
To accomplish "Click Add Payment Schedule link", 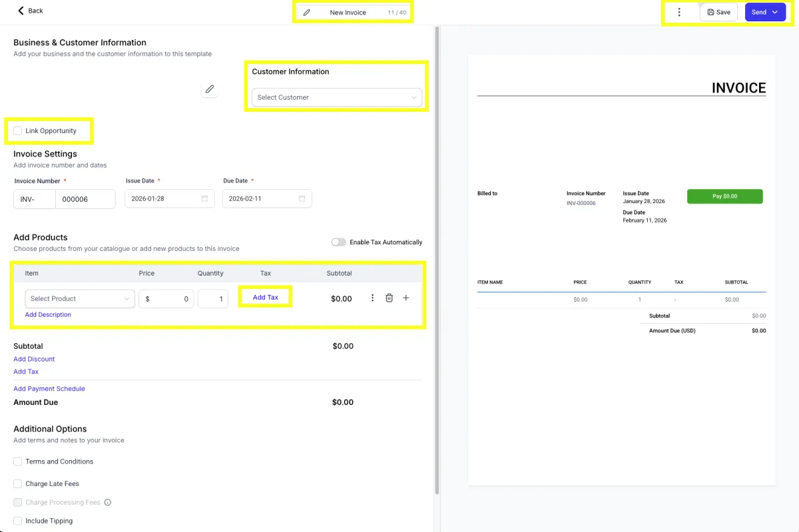I will tap(49, 389).
